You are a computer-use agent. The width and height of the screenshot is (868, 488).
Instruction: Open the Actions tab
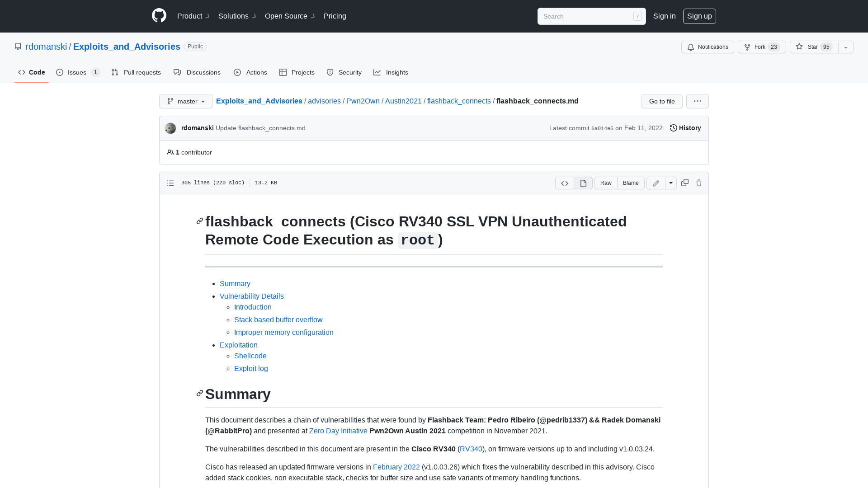pos(250,72)
